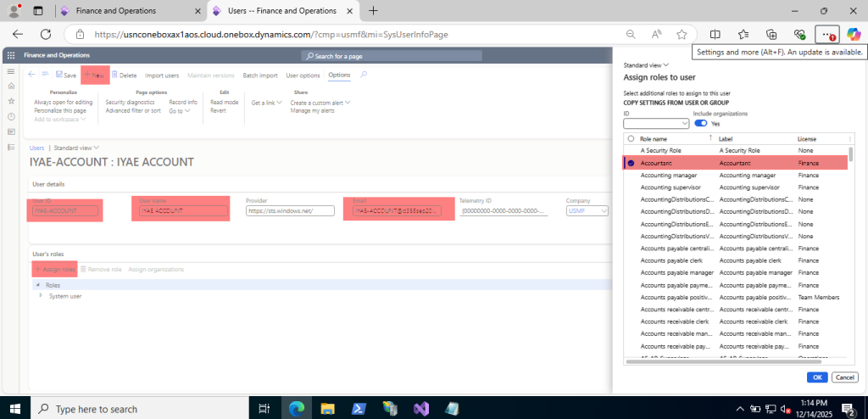Open the Options tab in action pane
868x419 pixels.
point(339,75)
